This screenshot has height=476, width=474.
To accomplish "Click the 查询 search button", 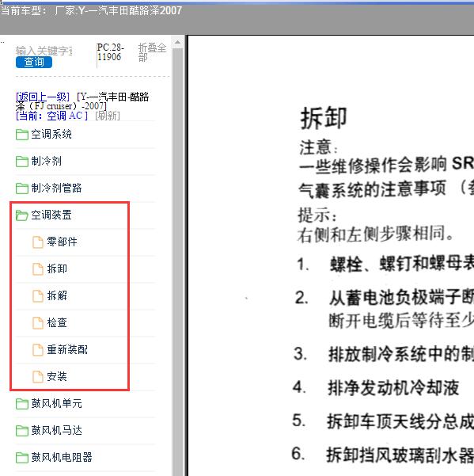I will coord(34,62).
